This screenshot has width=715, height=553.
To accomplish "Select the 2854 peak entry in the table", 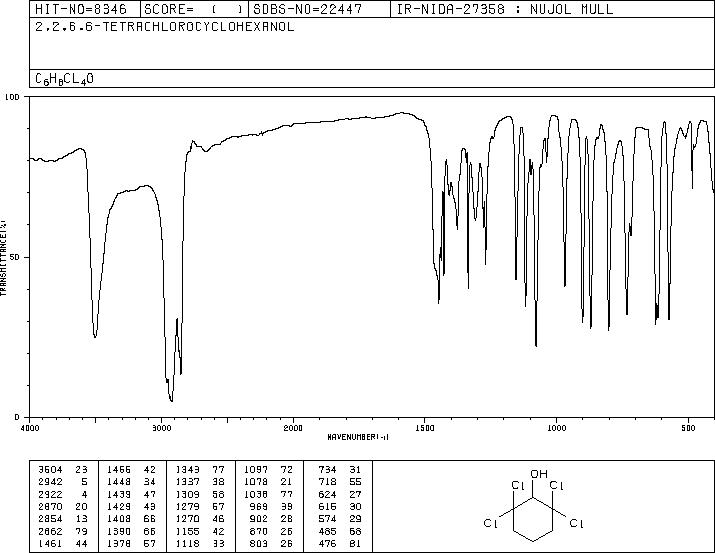I will (63, 519).
